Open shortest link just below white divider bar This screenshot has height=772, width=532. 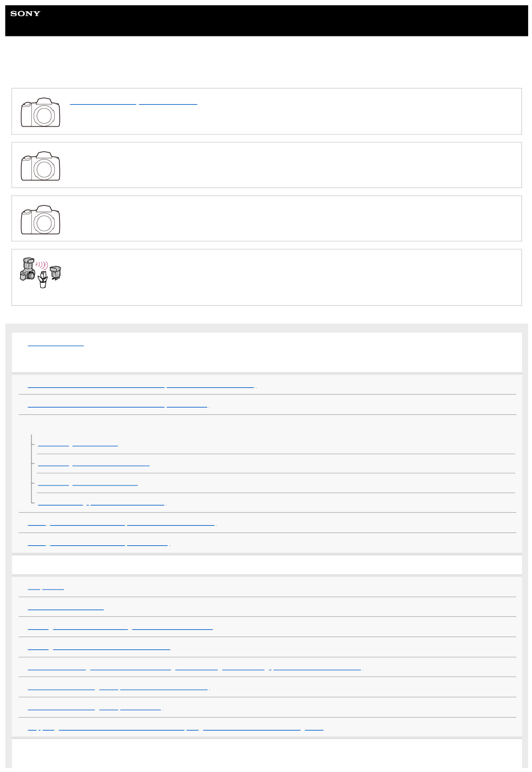pos(45,588)
